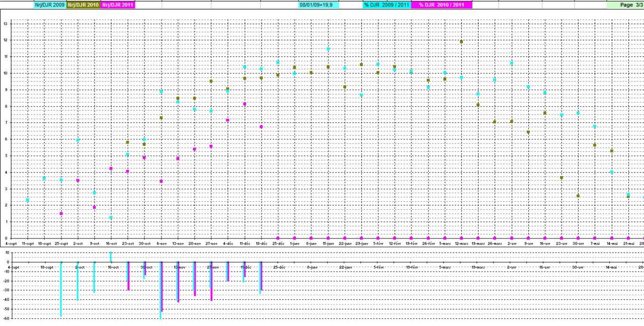This screenshot has width=644, height=326.
Task: Click the cyan bar at 25-sept in lower chart
Action: click(61, 289)
